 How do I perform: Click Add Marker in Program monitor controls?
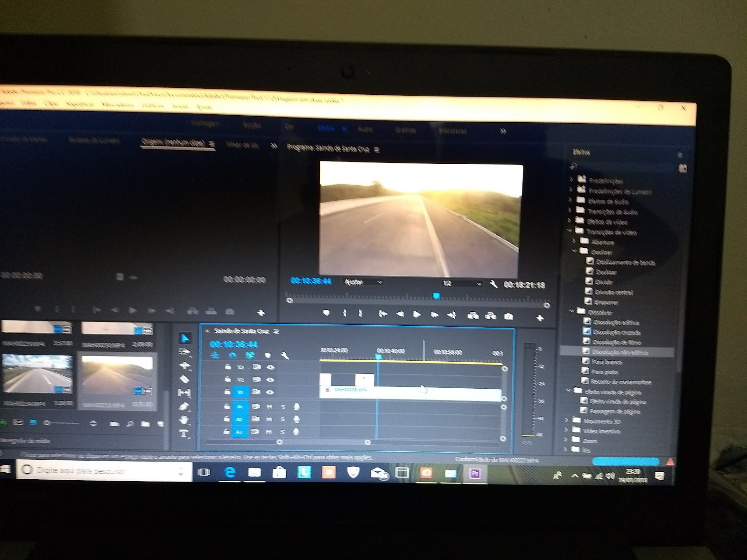pos(326,313)
